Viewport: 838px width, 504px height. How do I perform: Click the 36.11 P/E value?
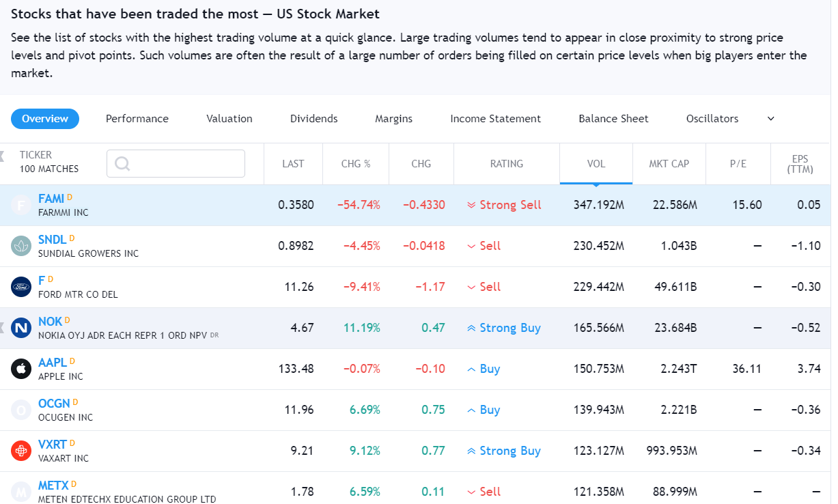pos(746,369)
